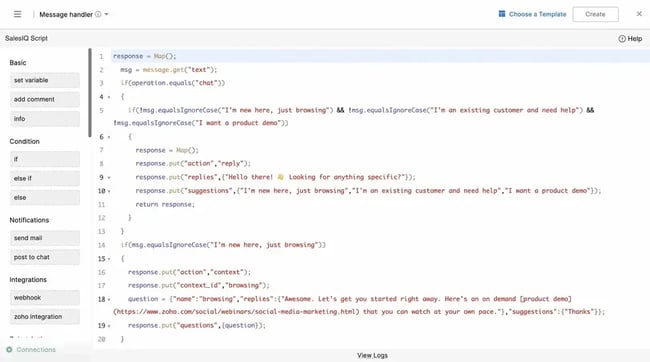Image resolution: width=650 pixels, height=362 pixels.
Task: Click the Message handler info icon
Action: pos(98,14)
